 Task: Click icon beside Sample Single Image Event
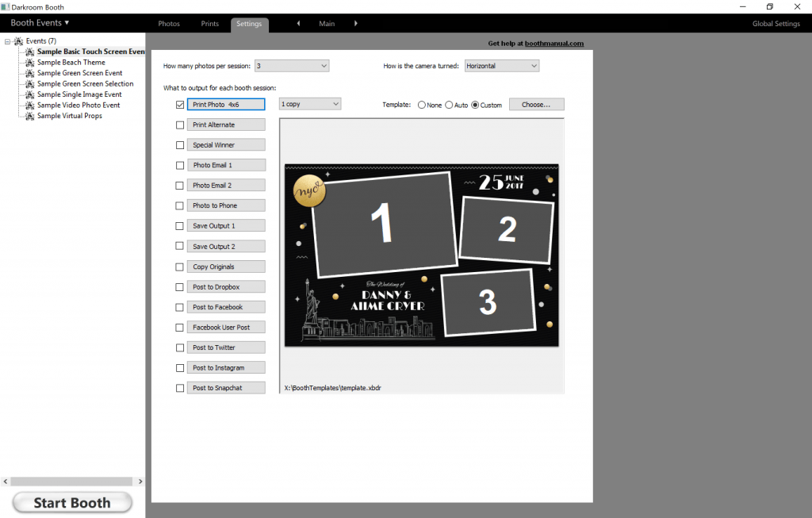coord(30,94)
